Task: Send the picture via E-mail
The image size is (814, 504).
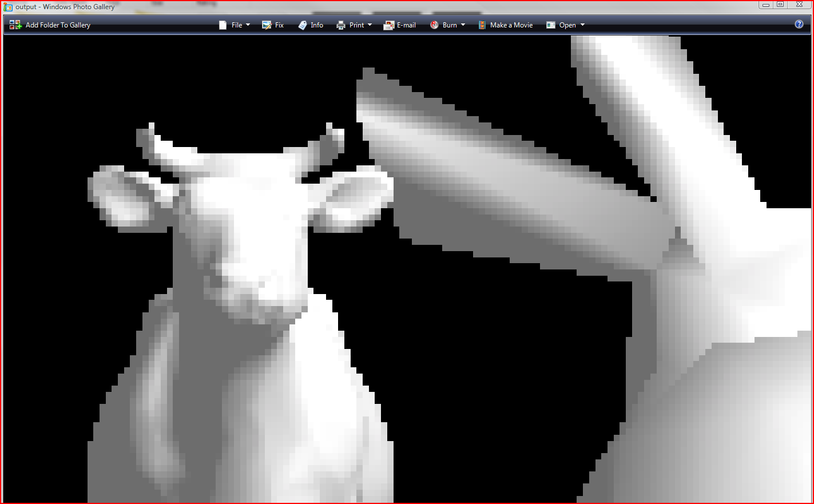Action: tap(406, 25)
